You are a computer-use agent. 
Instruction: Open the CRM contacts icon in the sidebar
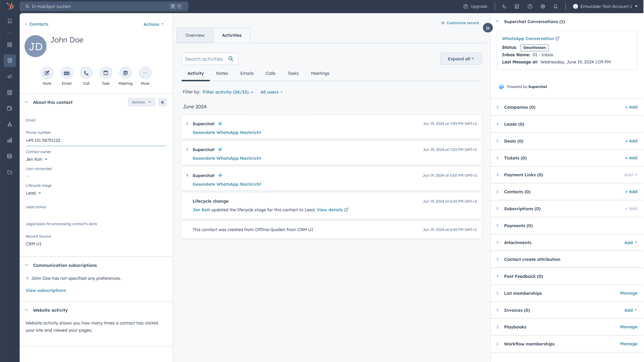(x=10, y=60)
